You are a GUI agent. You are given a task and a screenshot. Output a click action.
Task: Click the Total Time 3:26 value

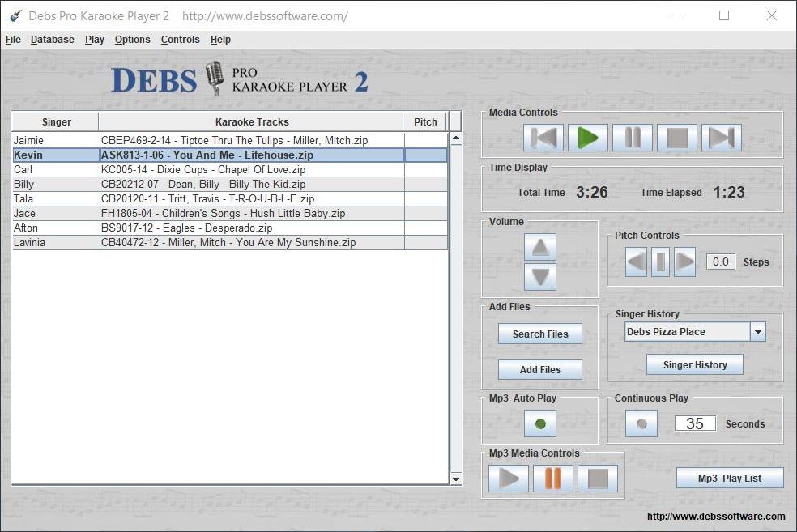pos(591,192)
